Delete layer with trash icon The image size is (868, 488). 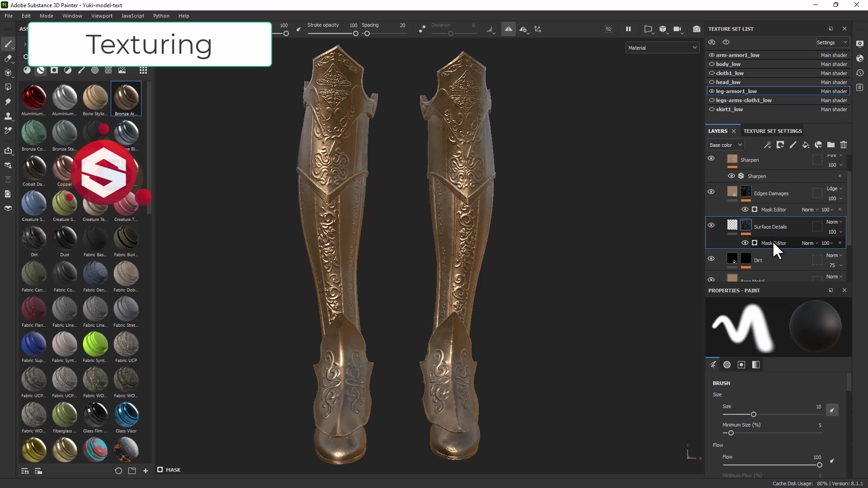(844, 145)
